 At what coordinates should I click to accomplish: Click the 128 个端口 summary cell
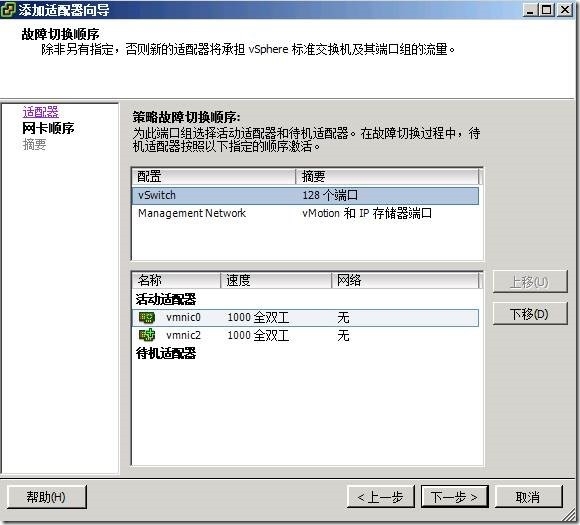tap(330, 195)
